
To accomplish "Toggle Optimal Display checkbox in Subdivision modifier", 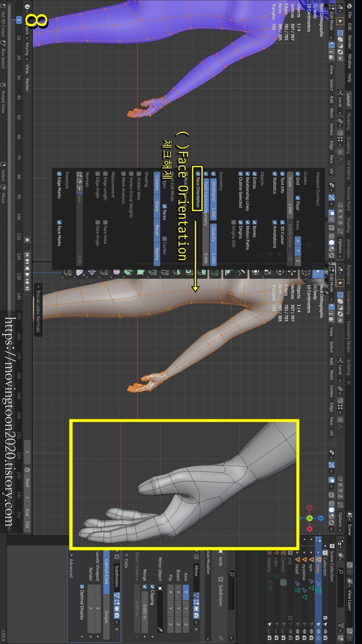I will tap(81, 587).
